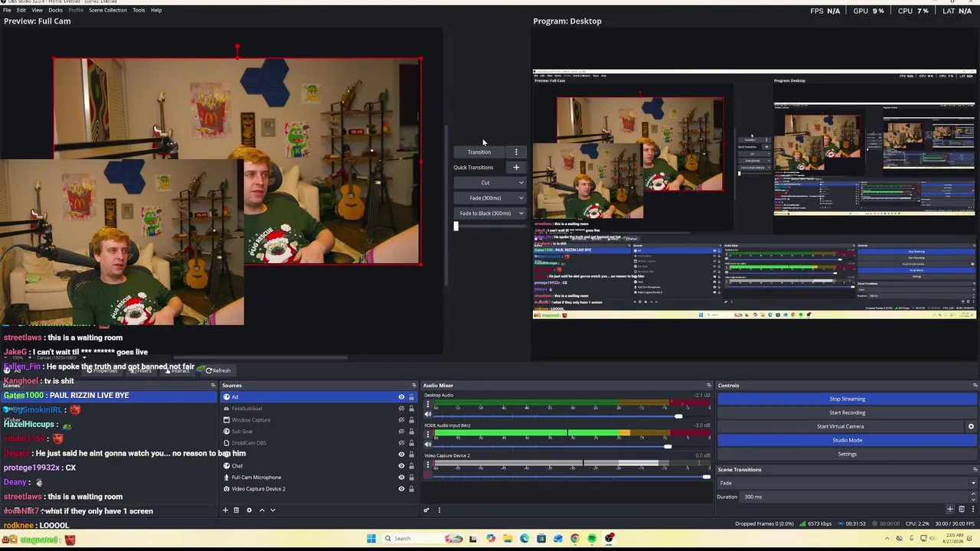
Task: Open advanced audio properties gear icon
Action: tap(426, 510)
